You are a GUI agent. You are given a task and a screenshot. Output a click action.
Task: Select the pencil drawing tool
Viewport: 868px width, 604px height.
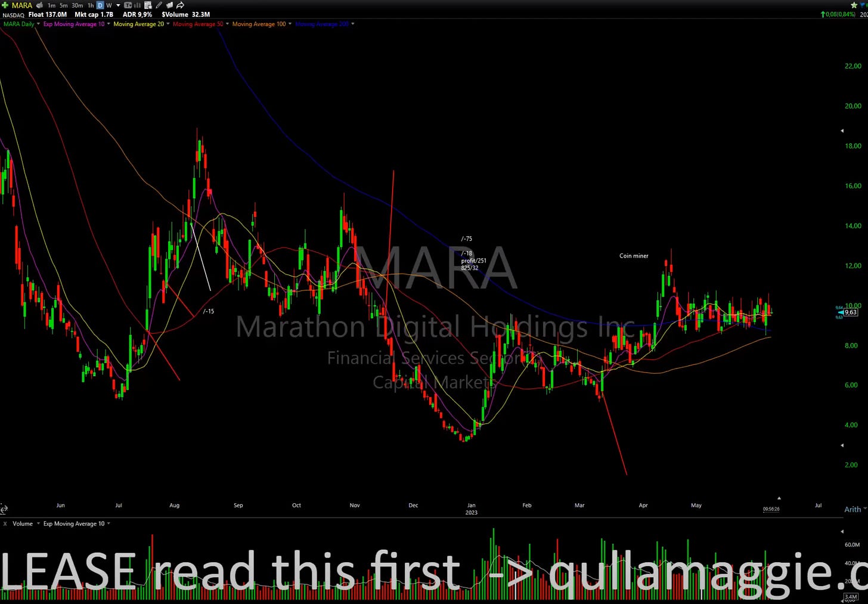159,5
